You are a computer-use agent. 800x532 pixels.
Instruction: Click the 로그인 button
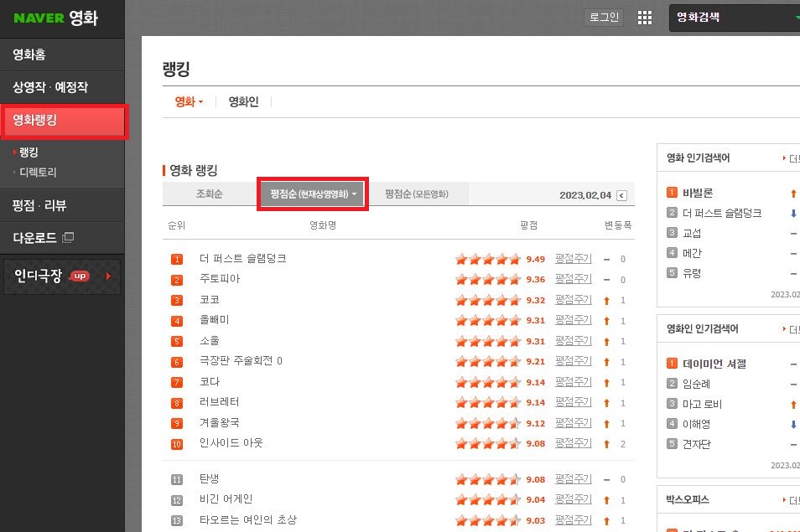(x=604, y=18)
